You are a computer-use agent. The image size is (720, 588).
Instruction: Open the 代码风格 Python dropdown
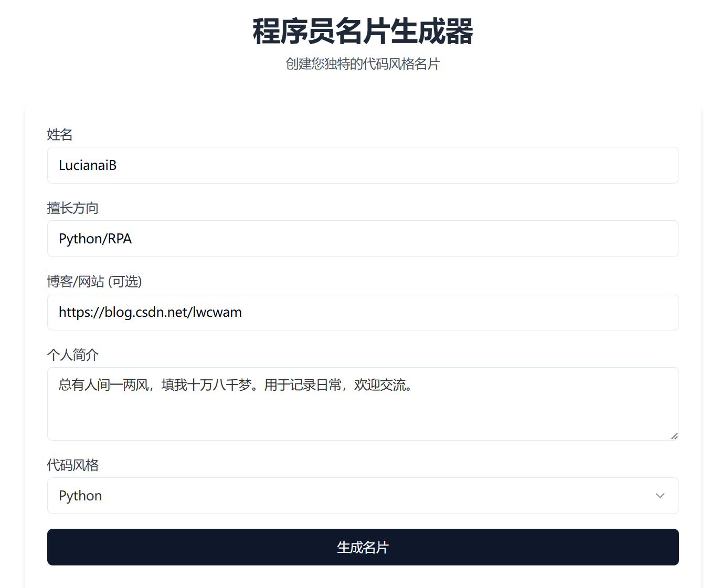click(x=363, y=496)
